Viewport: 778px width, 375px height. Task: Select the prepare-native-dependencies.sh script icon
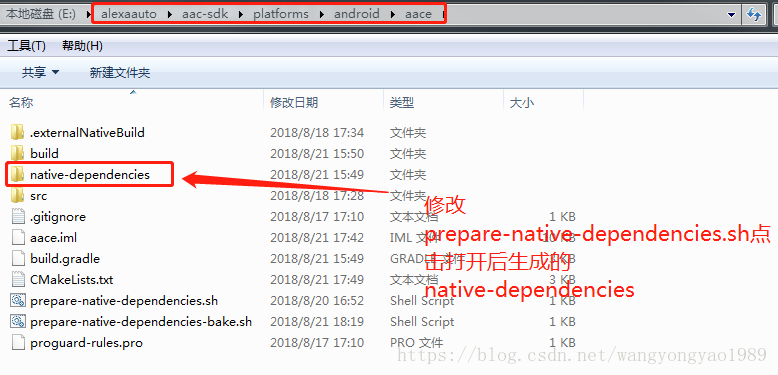18,301
